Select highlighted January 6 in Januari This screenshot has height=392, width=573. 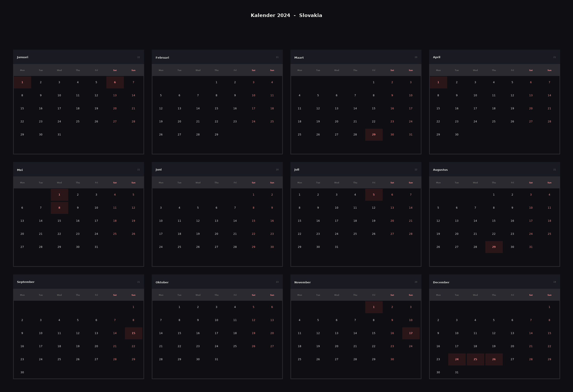pos(115,82)
